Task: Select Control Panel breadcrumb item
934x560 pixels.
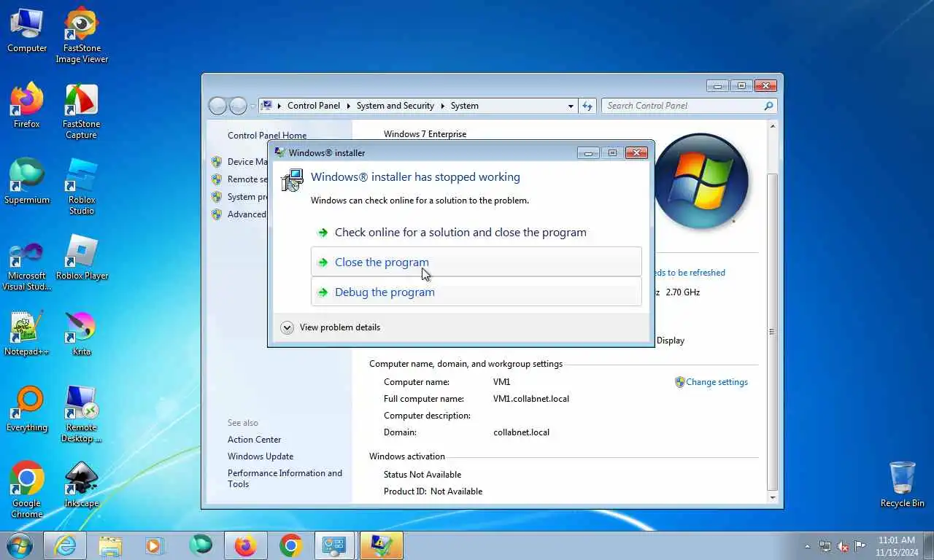Action: point(314,106)
